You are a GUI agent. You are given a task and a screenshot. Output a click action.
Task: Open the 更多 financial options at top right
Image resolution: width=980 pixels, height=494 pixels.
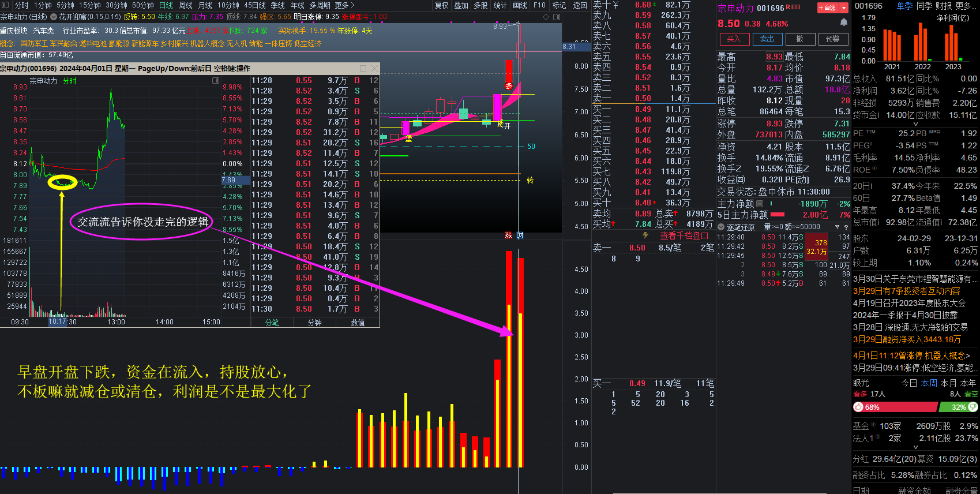click(x=966, y=6)
